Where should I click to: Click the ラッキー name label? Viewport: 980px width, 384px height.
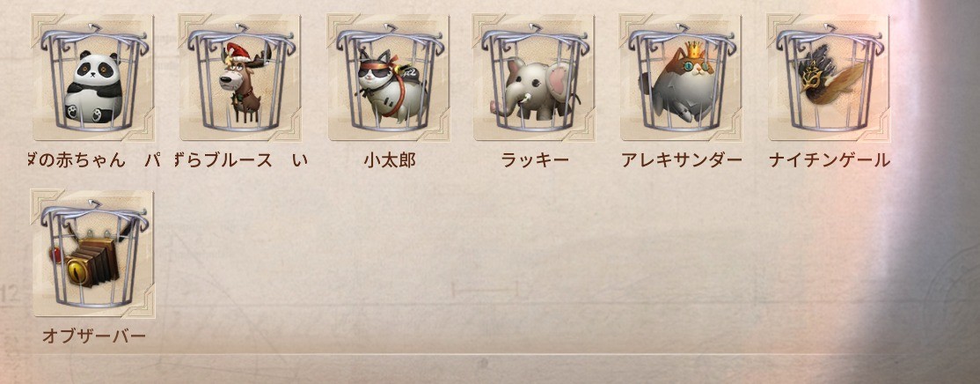[535, 160]
